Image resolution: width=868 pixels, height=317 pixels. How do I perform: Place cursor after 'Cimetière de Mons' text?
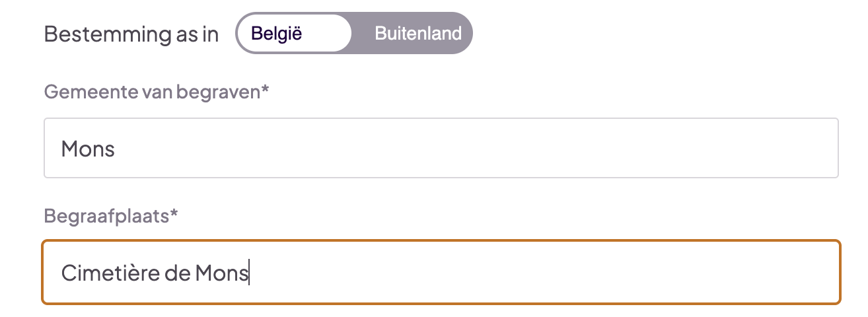click(x=249, y=273)
